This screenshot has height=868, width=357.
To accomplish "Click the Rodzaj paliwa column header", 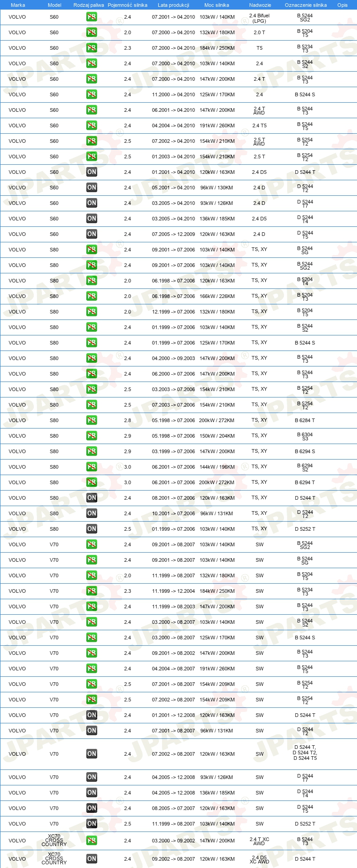I will (89, 5).
